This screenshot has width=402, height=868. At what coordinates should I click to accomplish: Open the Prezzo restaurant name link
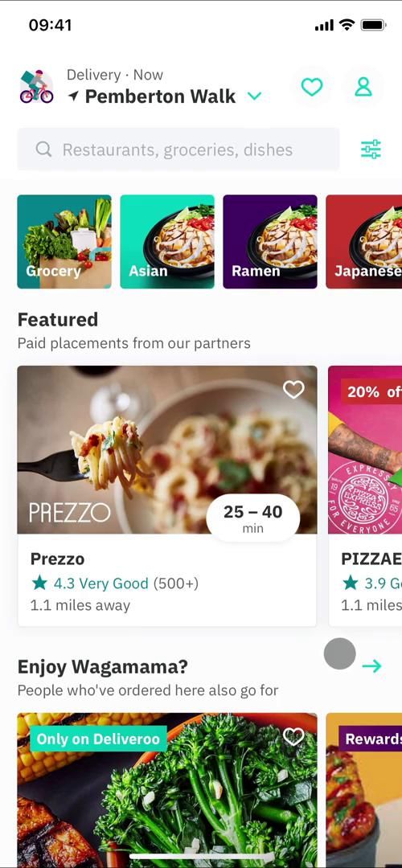[58, 559]
